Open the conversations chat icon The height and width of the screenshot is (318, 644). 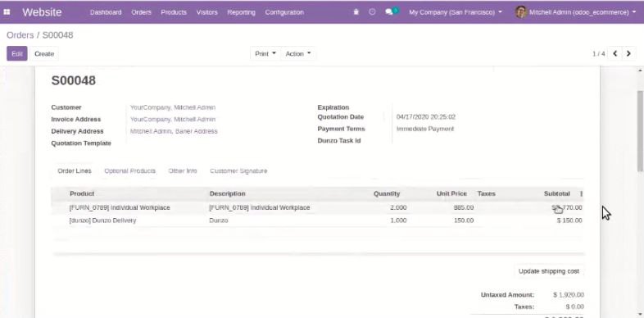click(x=389, y=12)
